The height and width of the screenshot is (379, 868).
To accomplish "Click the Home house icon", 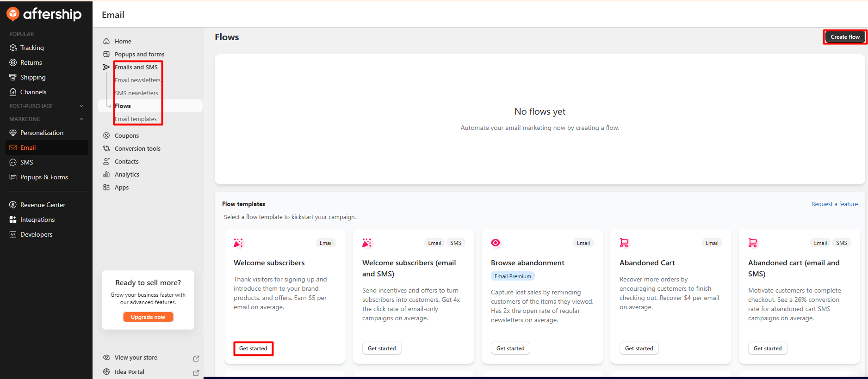I will coord(106,41).
